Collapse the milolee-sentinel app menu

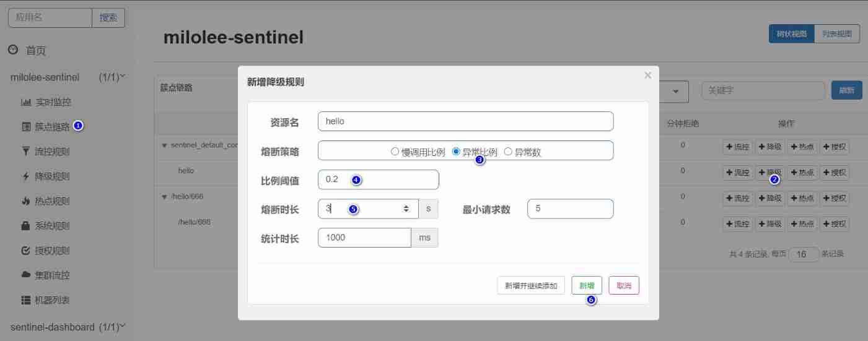tap(122, 77)
